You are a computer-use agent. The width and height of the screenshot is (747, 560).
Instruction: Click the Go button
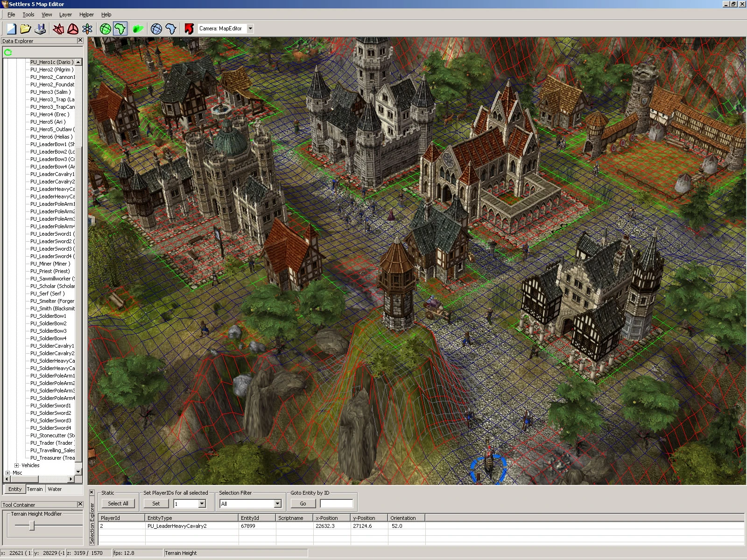point(303,504)
